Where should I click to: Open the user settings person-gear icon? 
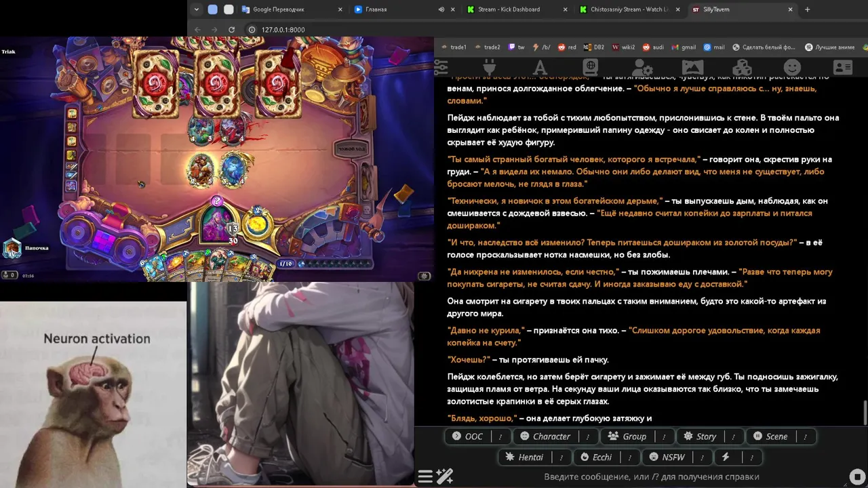[x=642, y=67]
